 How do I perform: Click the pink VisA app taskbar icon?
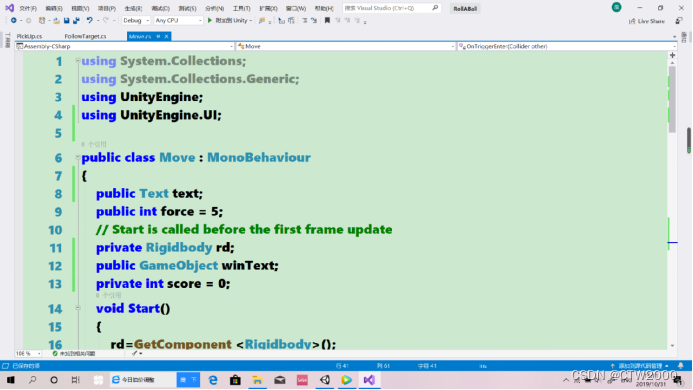[x=302, y=380]
